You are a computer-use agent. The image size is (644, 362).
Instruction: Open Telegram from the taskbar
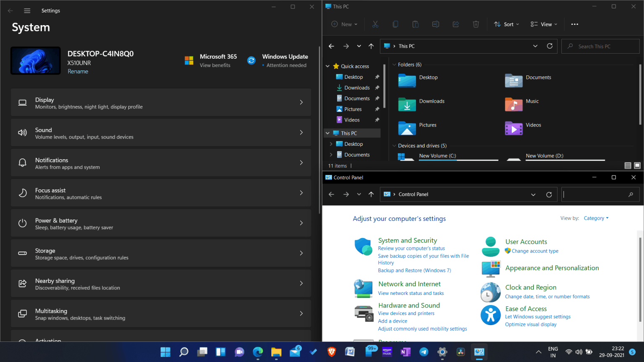click(423, 352)
